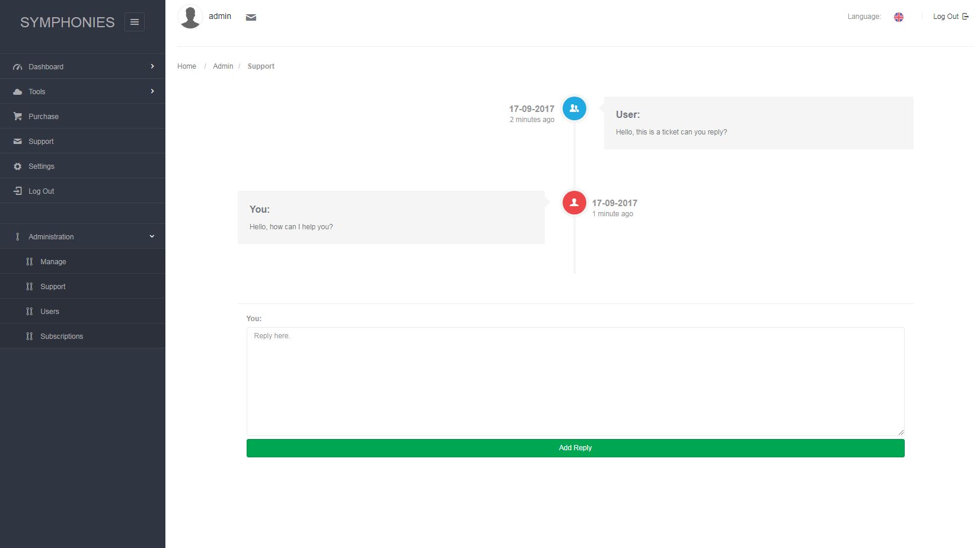Click the 'You:' heading in the reply bubble
The width and height of the screenshot is (980, 548).
260,210
